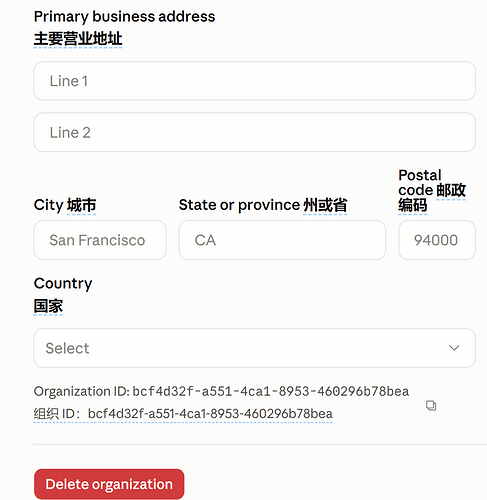This screenshot has width=487, height=500.
Task: Click the English Organization ID text line
Action: (221, 391)
